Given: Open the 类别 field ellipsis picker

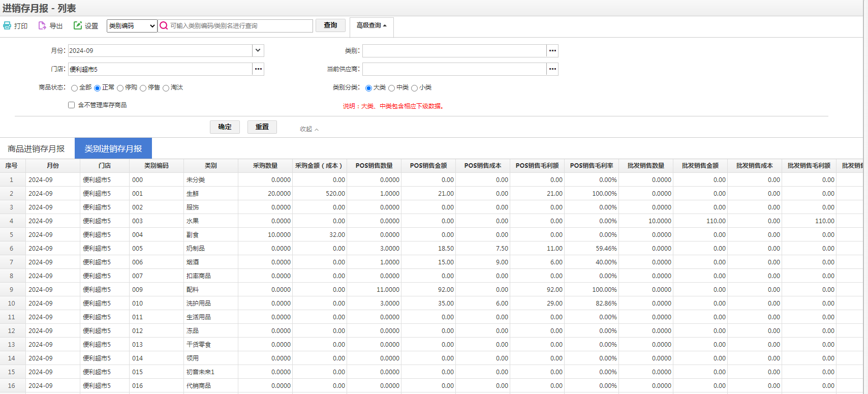Looking at the screenshot, I should point(552,51).
